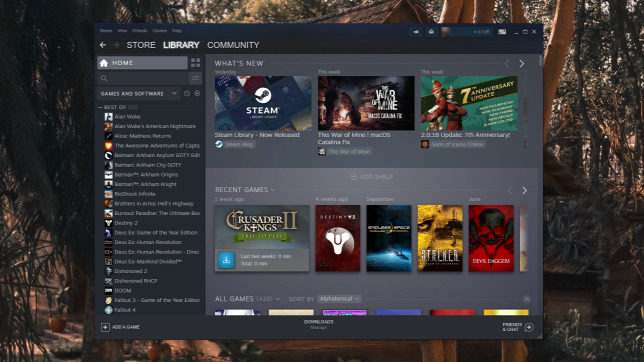Switch to grid collections view icon
The image size is (644, 362).
click(x=196, y=62)
